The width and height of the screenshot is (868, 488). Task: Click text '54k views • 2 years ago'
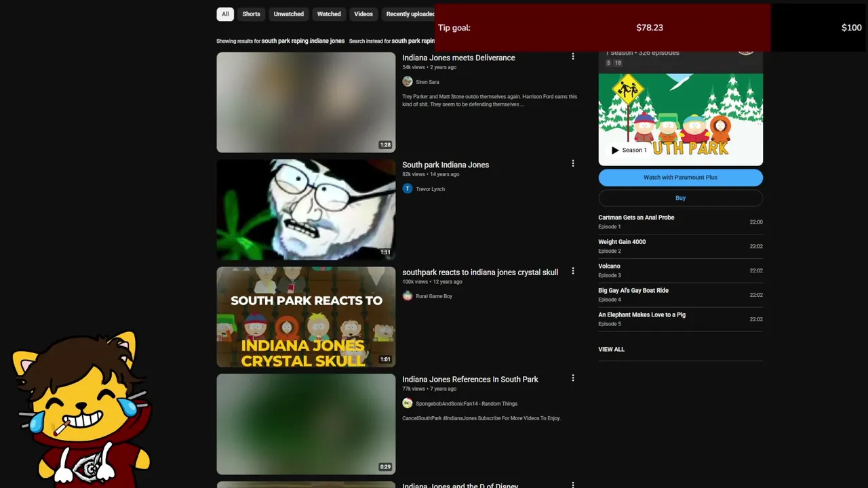point(429,68)
